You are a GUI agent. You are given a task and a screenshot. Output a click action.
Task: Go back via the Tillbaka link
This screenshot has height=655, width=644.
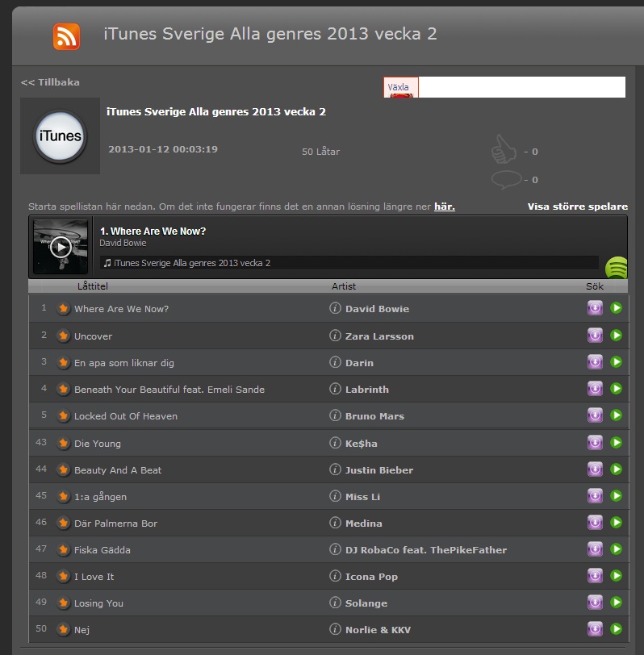(x=50, y=82)
